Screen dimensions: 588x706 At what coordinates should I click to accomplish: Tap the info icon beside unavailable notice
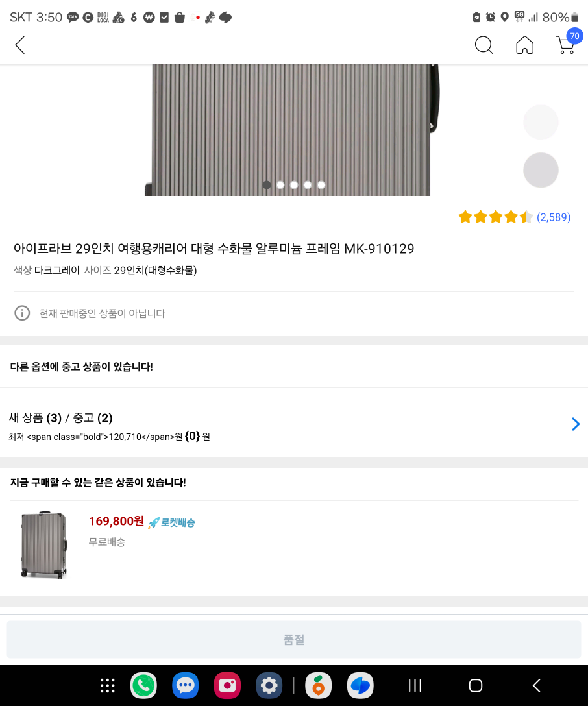22,313
